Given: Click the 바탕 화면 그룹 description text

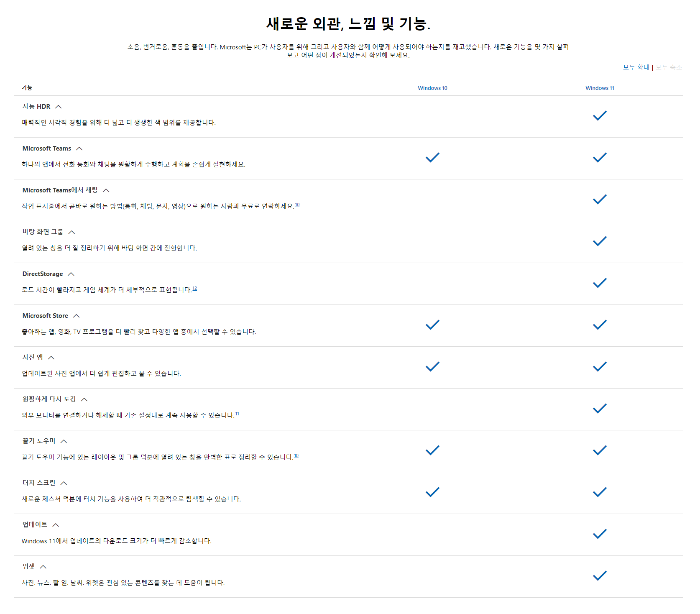Looking at the screenshot, I should tap(109, 248).
